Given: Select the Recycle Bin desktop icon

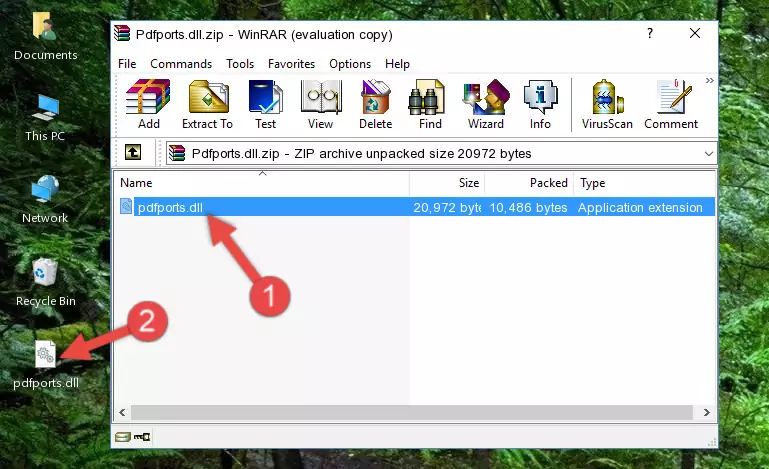Looking at the screenshot, I should [x=46, y=283].
